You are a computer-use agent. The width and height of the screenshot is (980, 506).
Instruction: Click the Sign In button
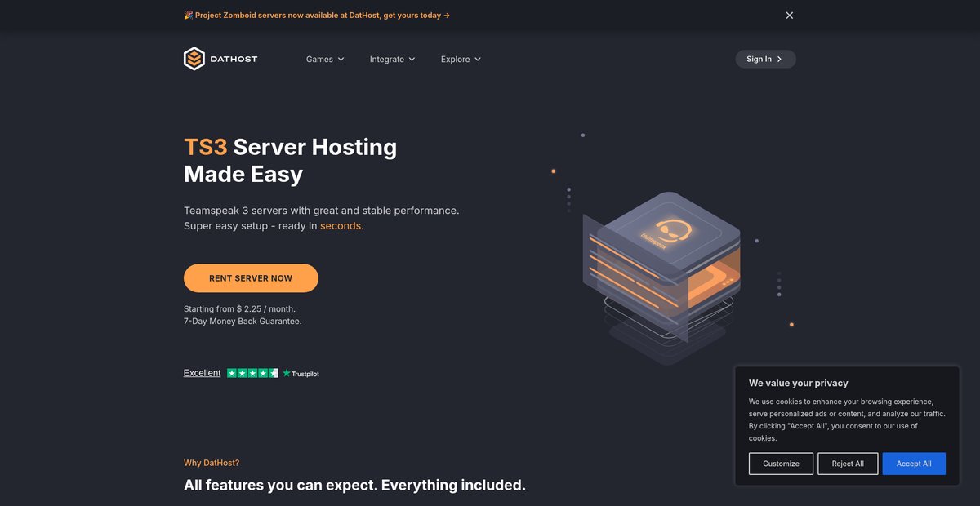coord(765,59)
